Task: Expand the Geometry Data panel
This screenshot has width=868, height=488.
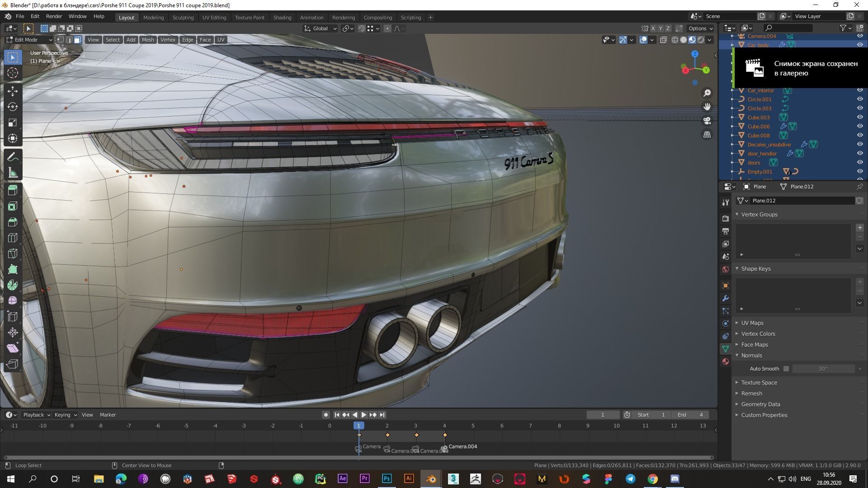Action: [x=760, y=404]
